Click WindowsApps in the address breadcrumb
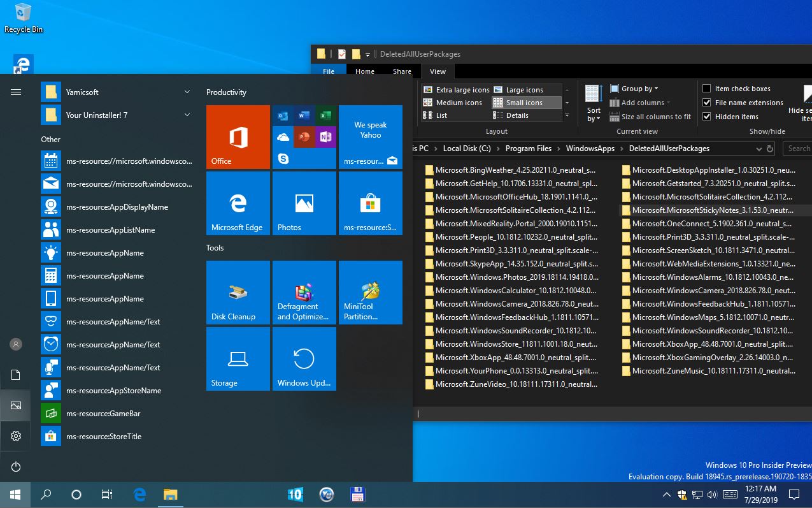The height and width of the screenshot is (508, 812). [x=590, y=149]
